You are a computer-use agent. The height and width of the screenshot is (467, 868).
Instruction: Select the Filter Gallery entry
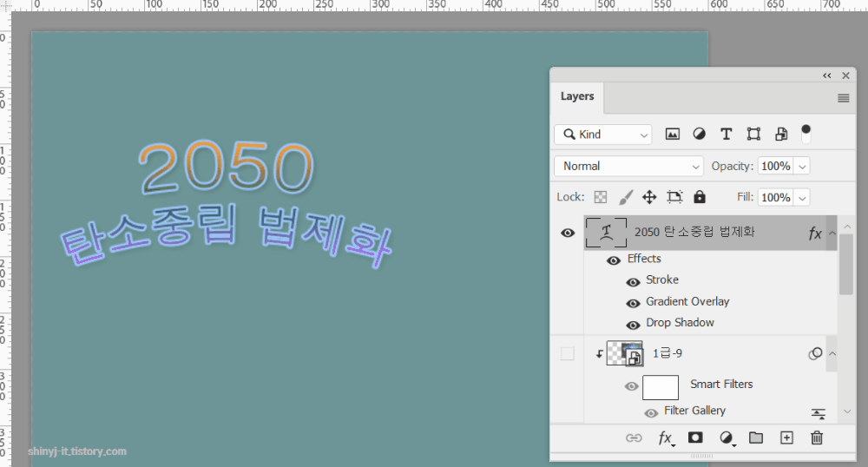694,411
